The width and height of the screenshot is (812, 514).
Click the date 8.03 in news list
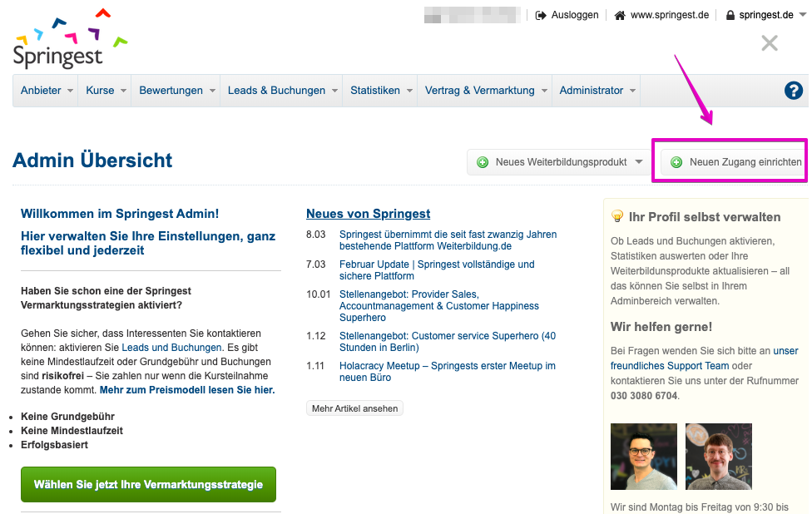(315, 235)
